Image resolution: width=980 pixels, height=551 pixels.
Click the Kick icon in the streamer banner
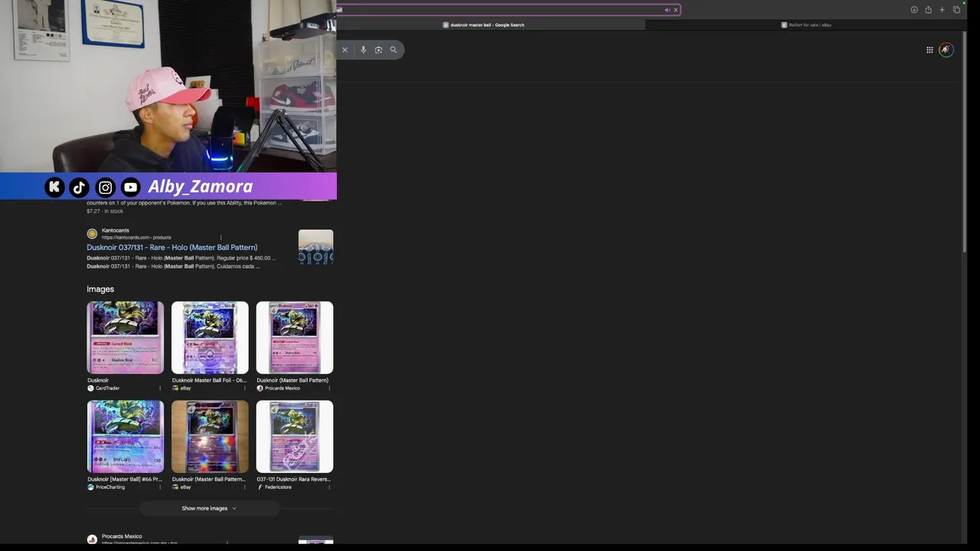point(54,187)
